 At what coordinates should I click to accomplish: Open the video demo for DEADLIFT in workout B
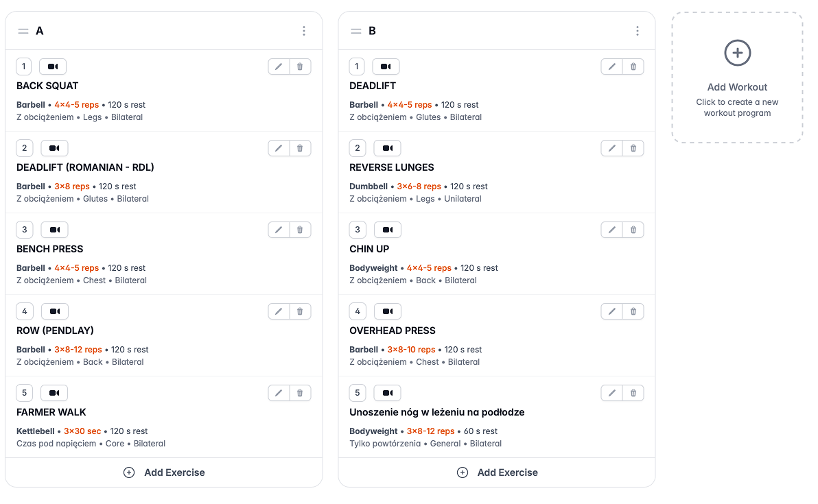[387, 67]
